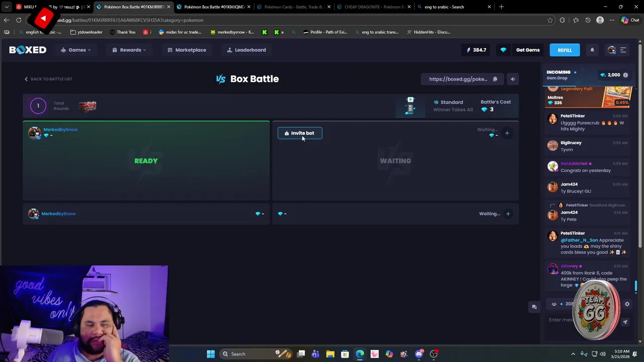Click the 384.7 balance display
The image size is (644, 362).
(476, 50)
